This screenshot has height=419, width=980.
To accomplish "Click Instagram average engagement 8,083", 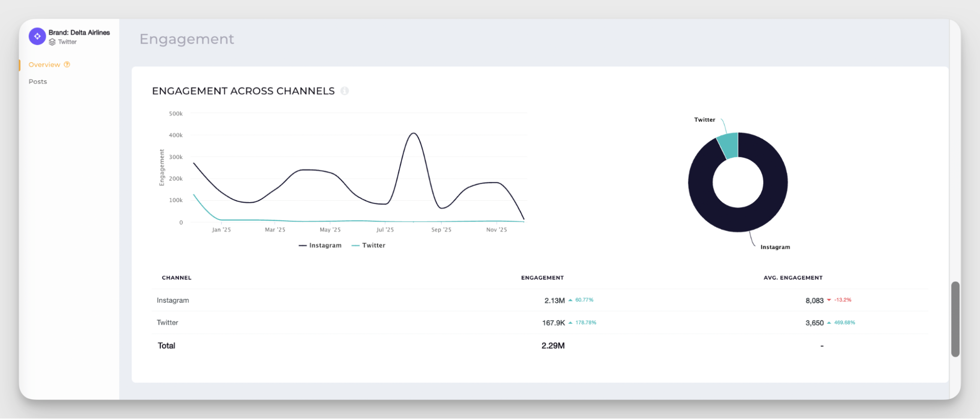I will pyautogui.click(x=814, y=300).
